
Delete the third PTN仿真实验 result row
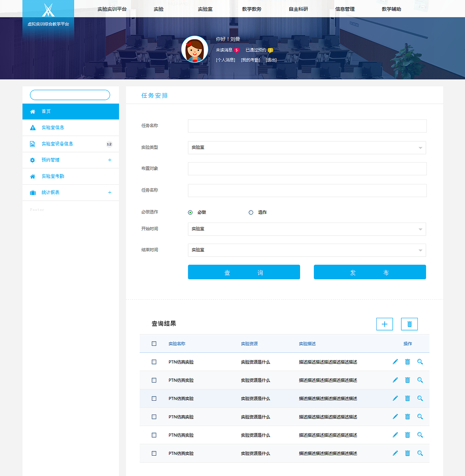(x=408, y=398)
